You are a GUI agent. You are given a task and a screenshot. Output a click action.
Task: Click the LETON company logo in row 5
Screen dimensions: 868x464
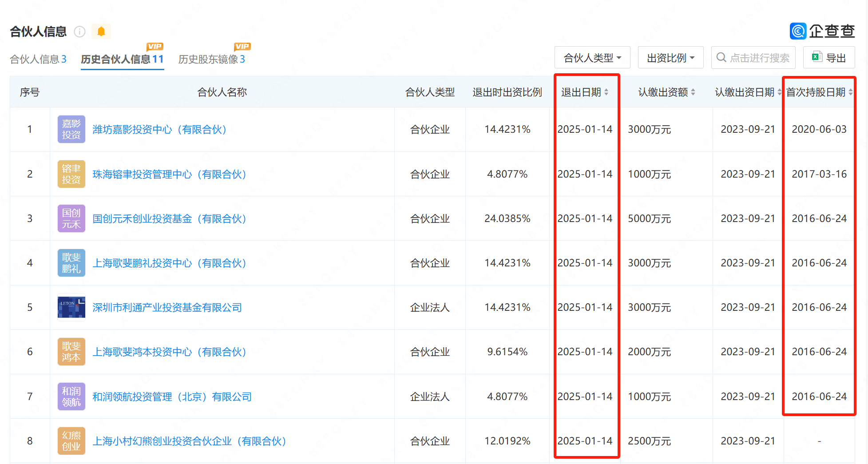(71, 307)
